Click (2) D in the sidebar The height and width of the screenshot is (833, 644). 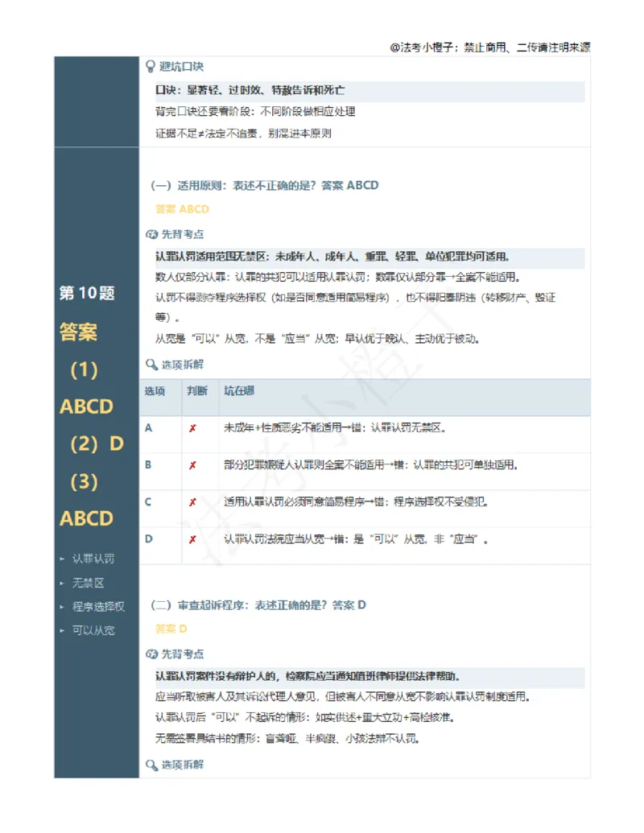[x=97, y=443]
